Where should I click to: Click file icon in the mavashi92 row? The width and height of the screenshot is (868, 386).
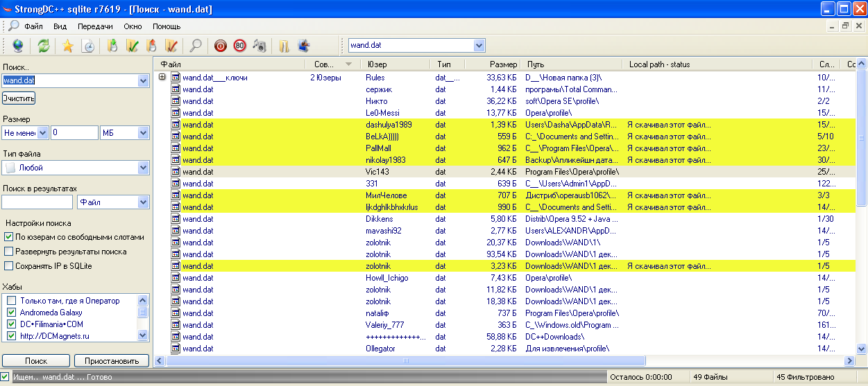(x=176, y=230)
